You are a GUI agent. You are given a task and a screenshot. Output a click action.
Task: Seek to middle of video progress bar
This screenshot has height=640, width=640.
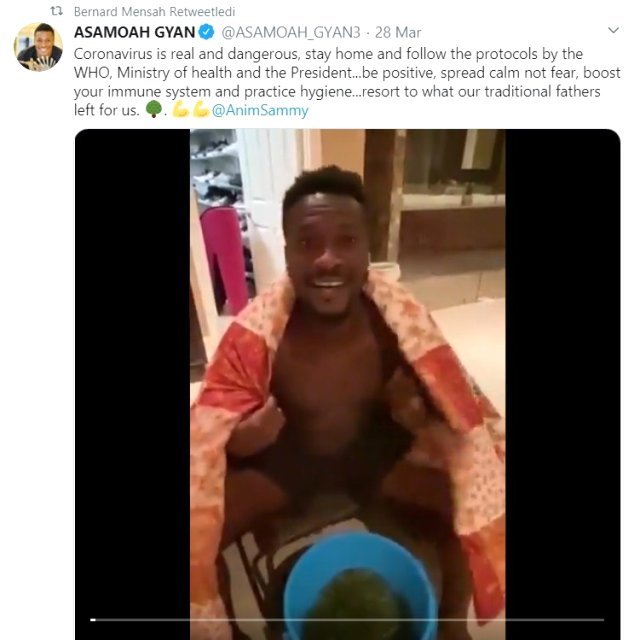click(x=347, y=620)
